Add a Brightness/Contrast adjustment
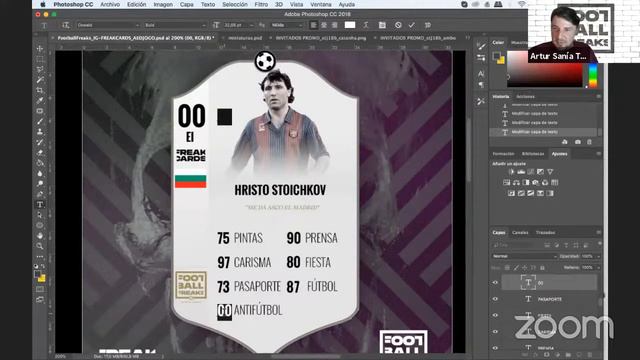640x360 pixels. coord(511,172)
